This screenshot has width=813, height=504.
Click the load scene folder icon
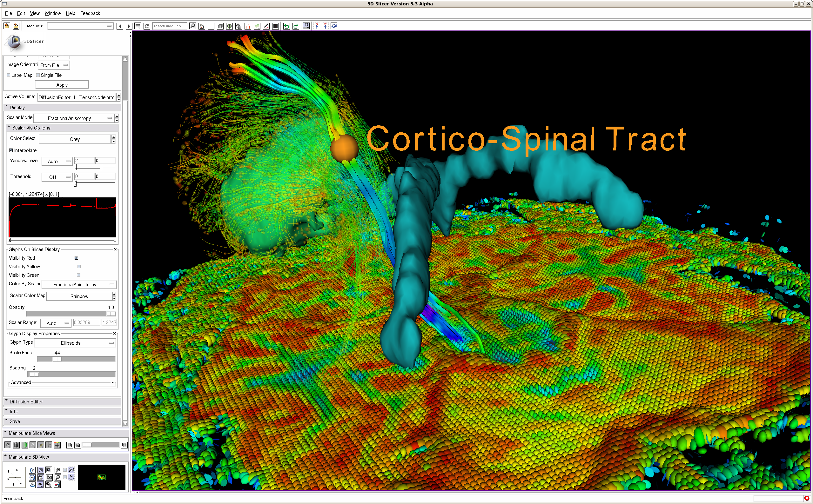point(7,26)
